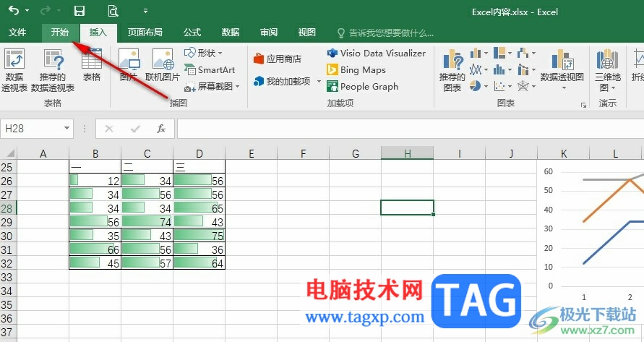Select the active cell H28
The height and width of the screenshot is (342, 644).
pyautogui.click(x=408, y=208)
